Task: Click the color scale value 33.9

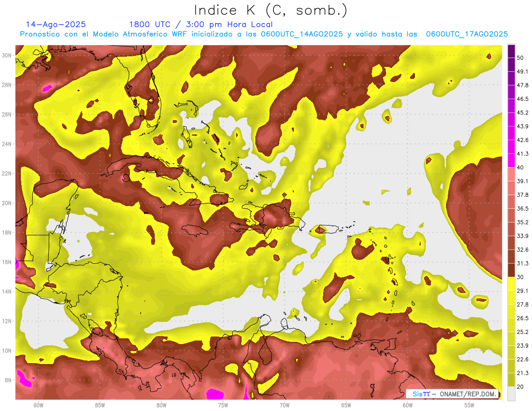Action: [523, 236]
